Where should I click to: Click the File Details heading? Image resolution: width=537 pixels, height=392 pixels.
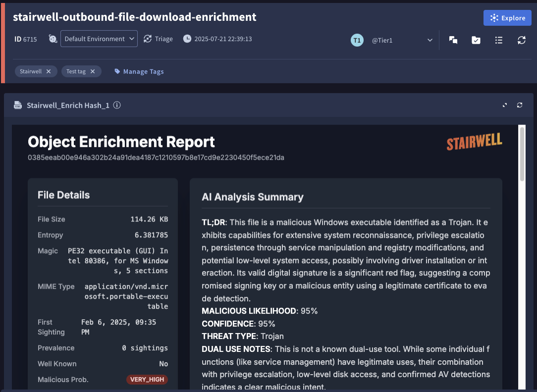(x=64, y=195)
